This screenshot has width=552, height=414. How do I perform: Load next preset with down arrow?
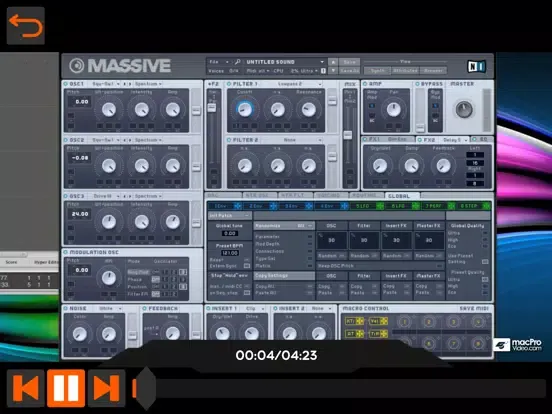coord(333,70)
